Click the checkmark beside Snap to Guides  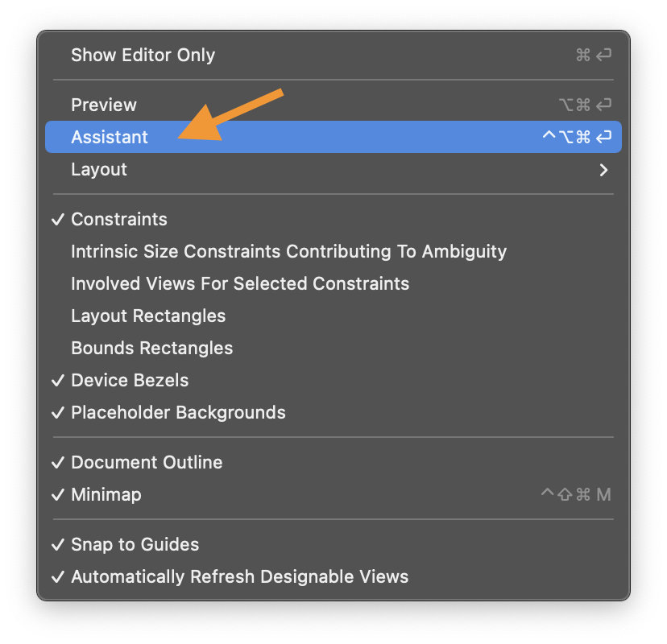[x=58, y=545]
